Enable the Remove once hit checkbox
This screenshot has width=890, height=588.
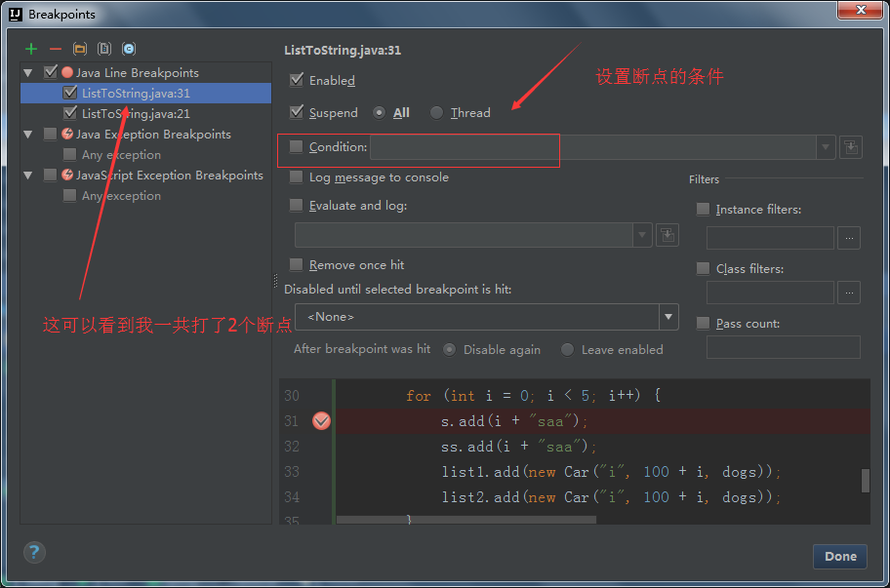[296, 264]
